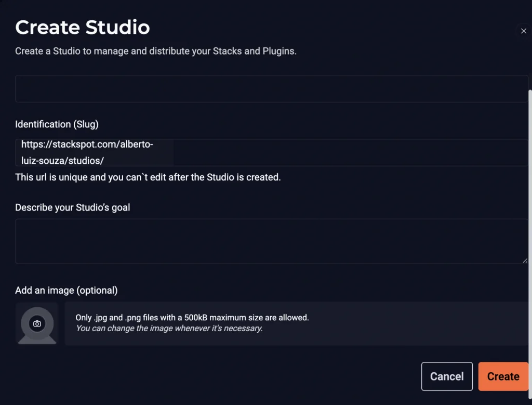The image size is (532, 405).
Task: Click the Cancel button
Action: 447,376
